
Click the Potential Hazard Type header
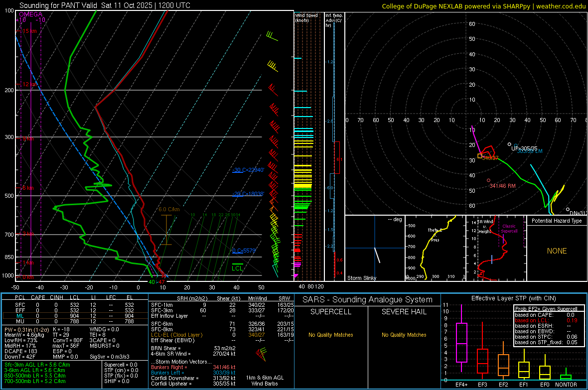click(x=557, y=221)
